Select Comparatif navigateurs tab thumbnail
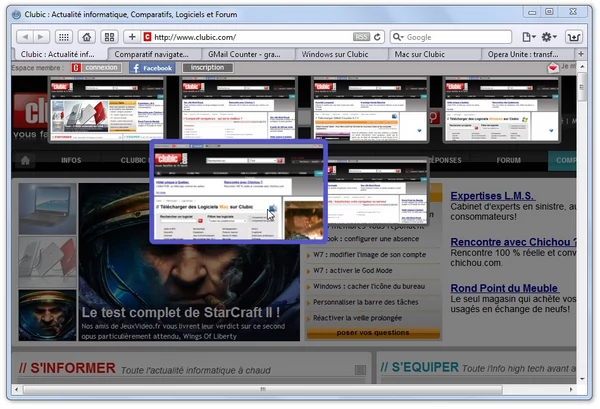Viewport: 600px width, 409px height. [238, 108]
